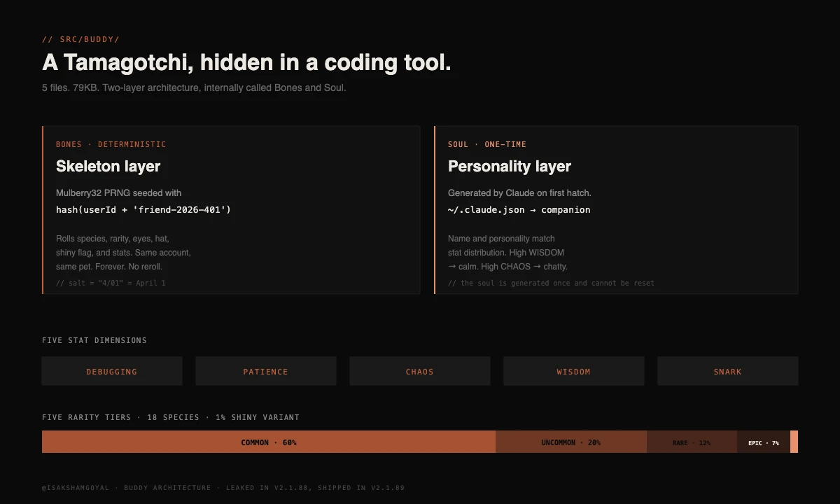The height and width of the screenshot is (504, 840).
Task: Click the @isakshamgoyal footer handle
Action: pyautogui.click(x=76, y=488)
